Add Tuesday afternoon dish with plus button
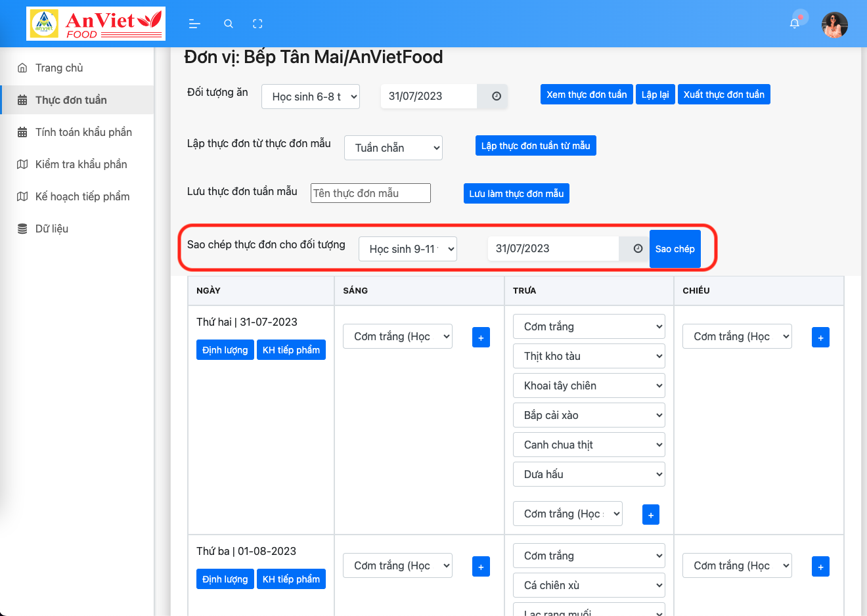This screenshot has height=616, width=867. tap(820, 567)
